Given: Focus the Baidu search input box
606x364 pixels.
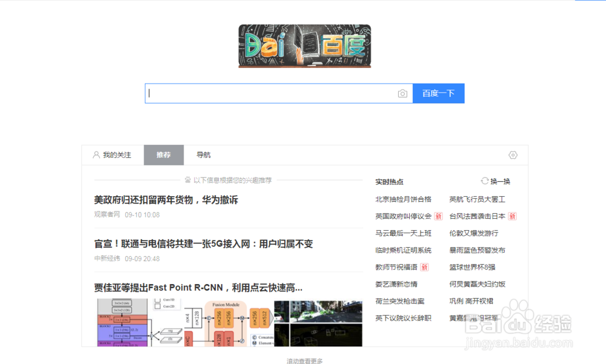Looking at the screenshot, I should pyautogui.click(x=279, y=93).
